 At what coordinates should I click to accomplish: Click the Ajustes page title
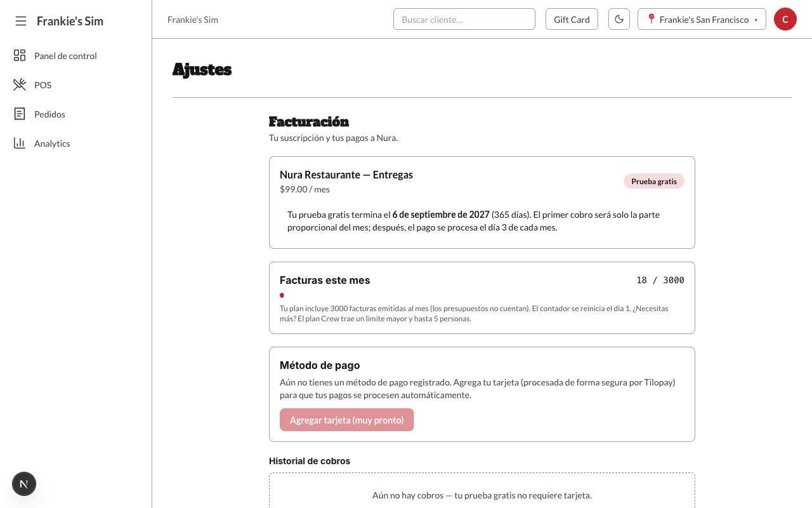(x=202, y=69)
